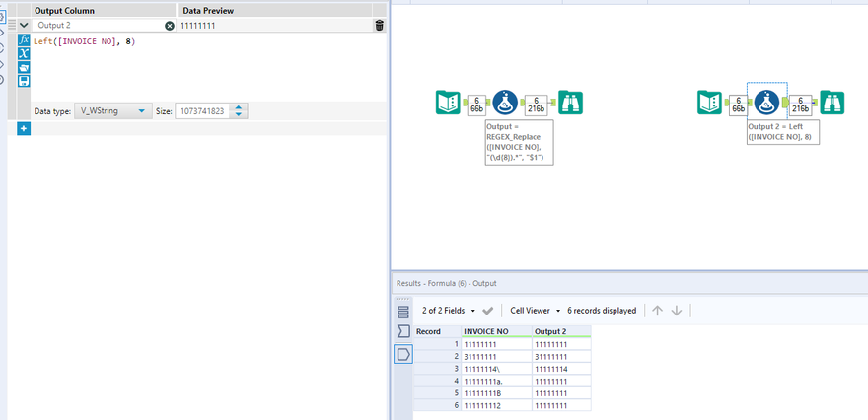The height and width of the screenshot is (420, 868).
Task: Select Output 2 cell 11111114
Action: tap(561, 369)
